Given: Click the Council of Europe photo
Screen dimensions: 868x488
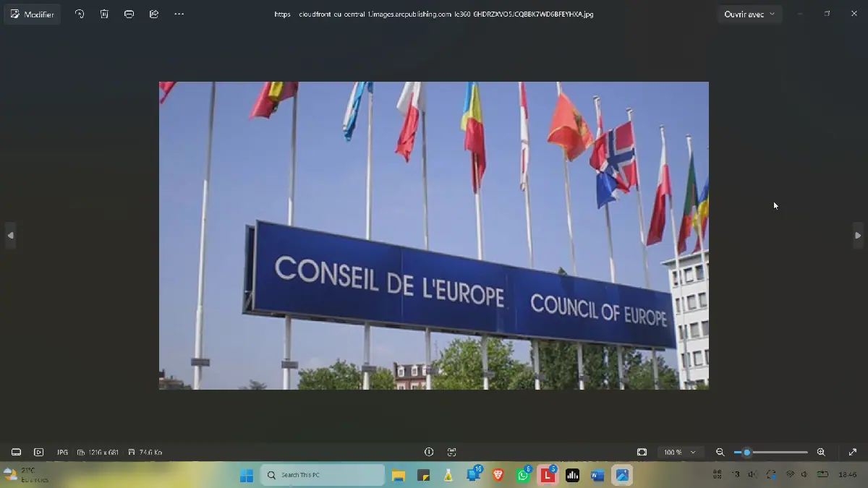Looking at the screenshot, I should pyautogui.click(x=434, y=236).
